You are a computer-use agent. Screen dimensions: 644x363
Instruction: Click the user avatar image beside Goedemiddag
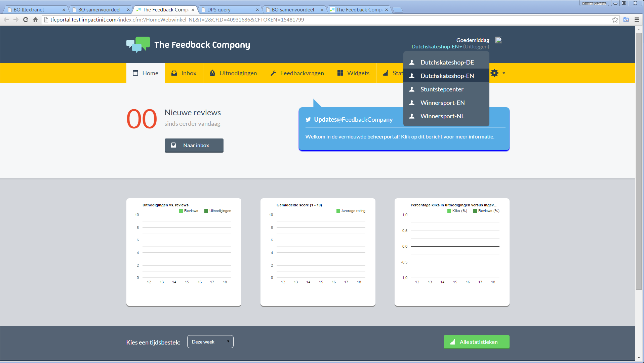click(x=499, y=40)
